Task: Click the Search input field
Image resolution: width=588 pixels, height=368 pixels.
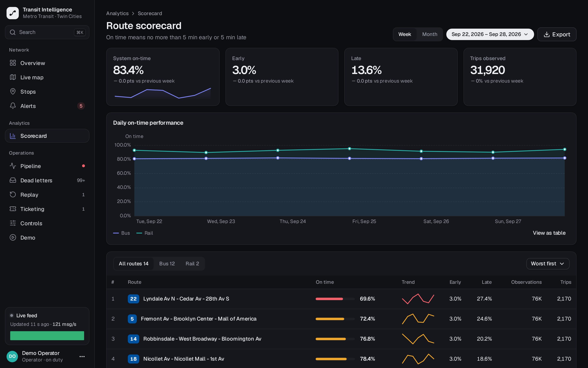Action: pos(47,32)
